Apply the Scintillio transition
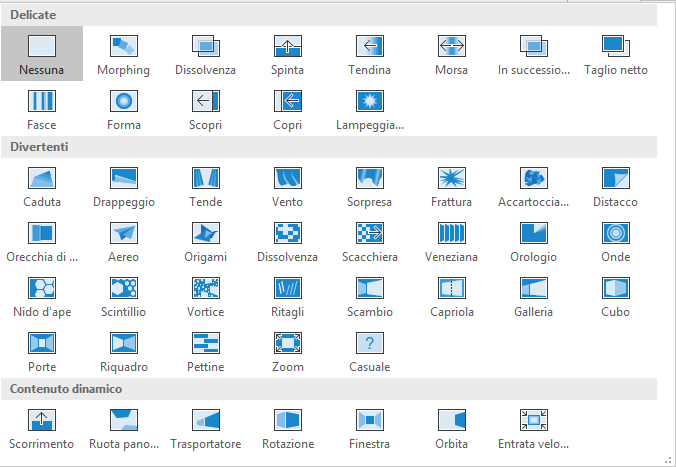Viewport: 676px width, 467px height. point(124,296)
